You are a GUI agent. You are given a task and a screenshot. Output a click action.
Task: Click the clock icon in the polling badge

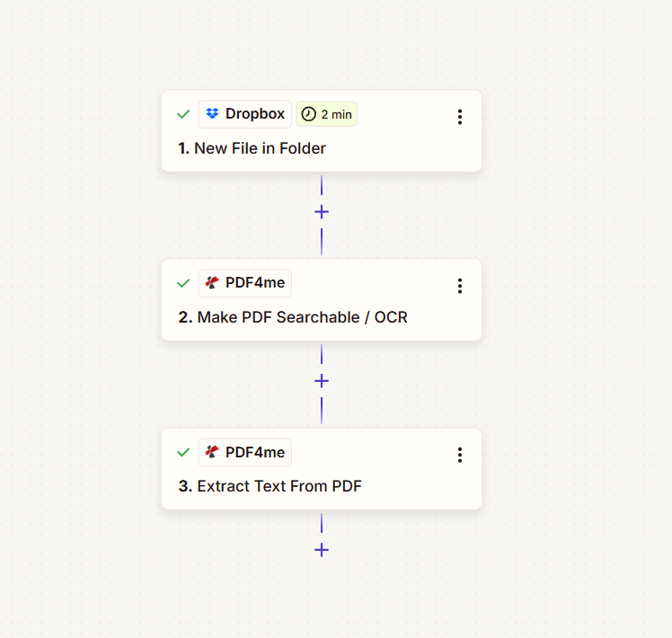coord(308,114)
